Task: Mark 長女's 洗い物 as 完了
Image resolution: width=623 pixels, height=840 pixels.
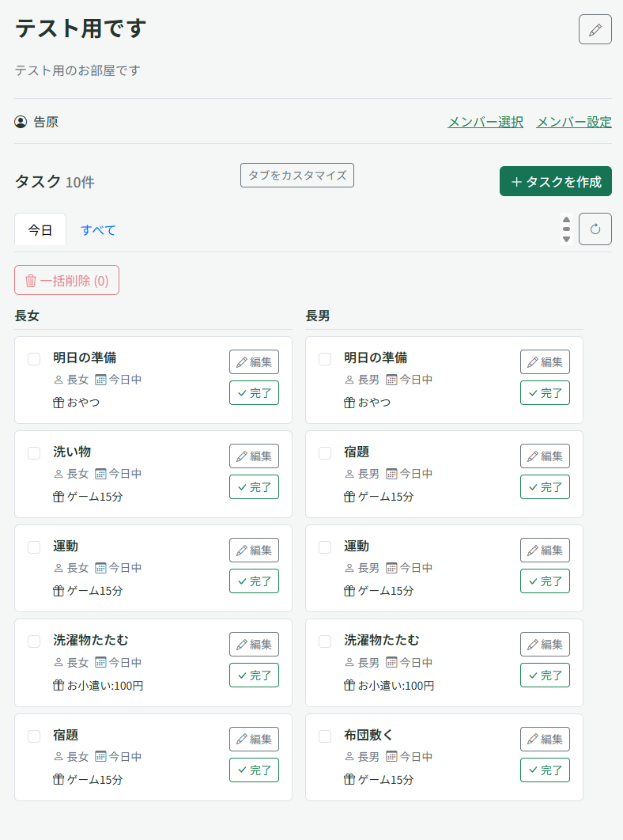Action: (x=254, y=487)
